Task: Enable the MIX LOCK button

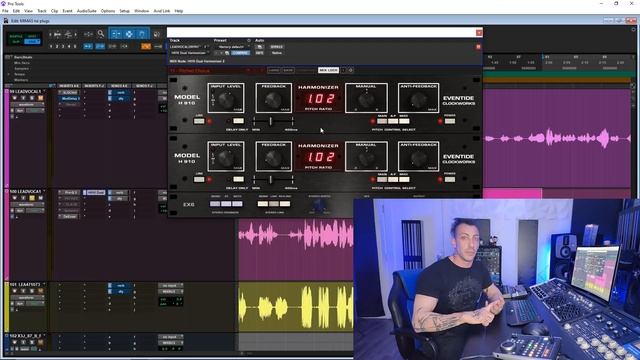Action: (328, 70)
